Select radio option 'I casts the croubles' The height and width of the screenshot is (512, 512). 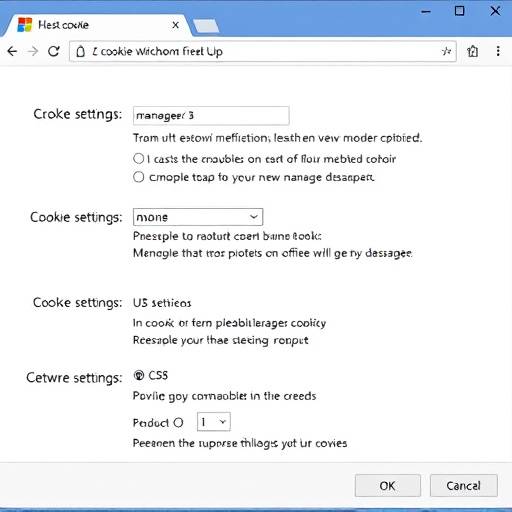pos(138,159)
